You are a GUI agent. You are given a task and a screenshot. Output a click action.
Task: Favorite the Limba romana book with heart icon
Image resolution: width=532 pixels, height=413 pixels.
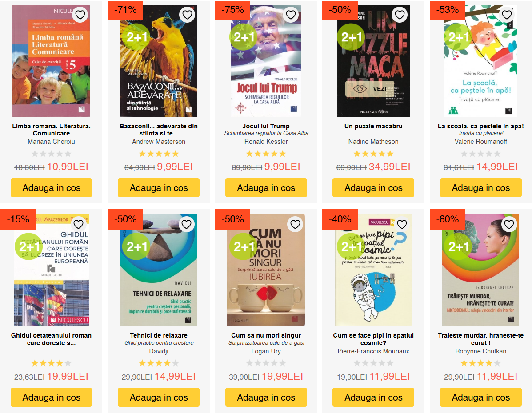(x=80, y=15)
